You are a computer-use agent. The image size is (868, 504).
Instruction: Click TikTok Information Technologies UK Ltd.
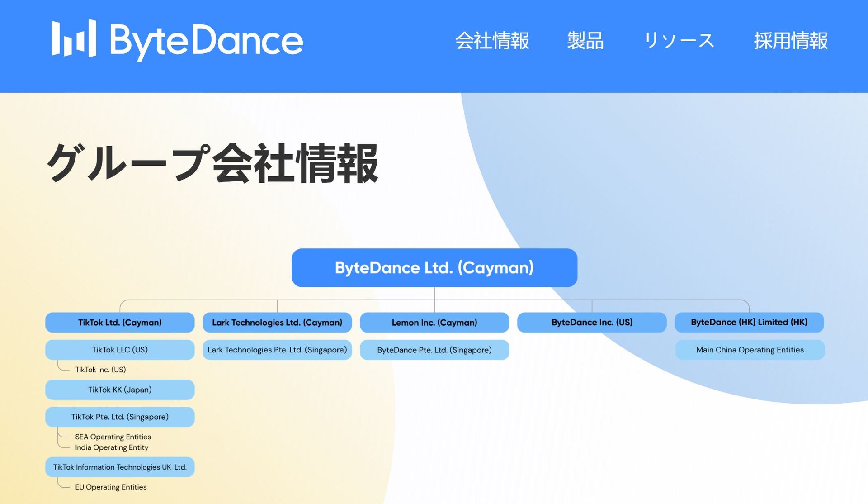click(120, 467)
